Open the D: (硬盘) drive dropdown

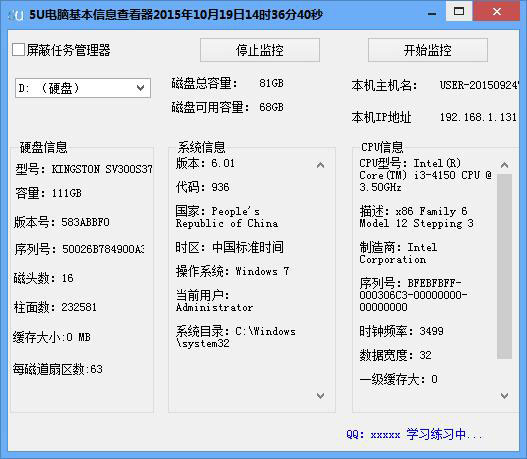(83, 88)
